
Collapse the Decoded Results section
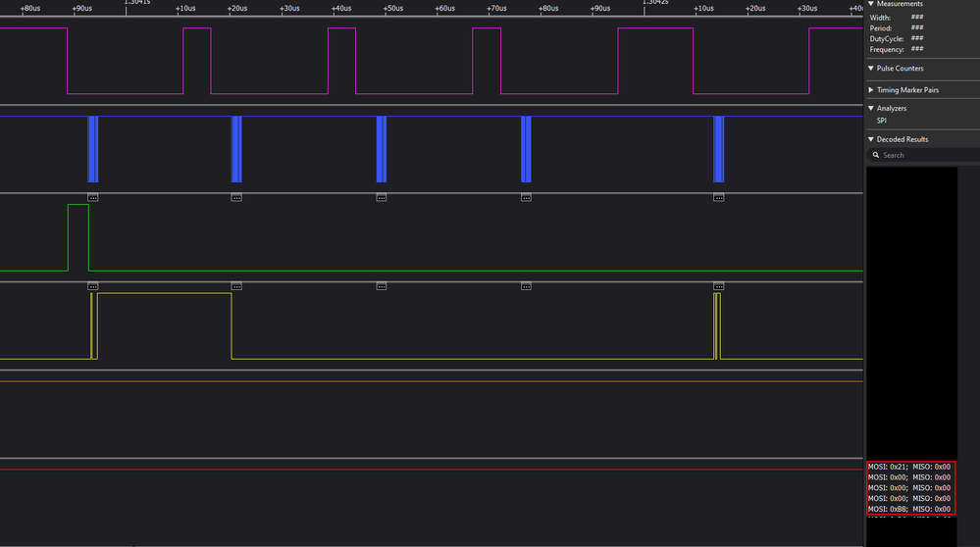click(x=871, y=139)
